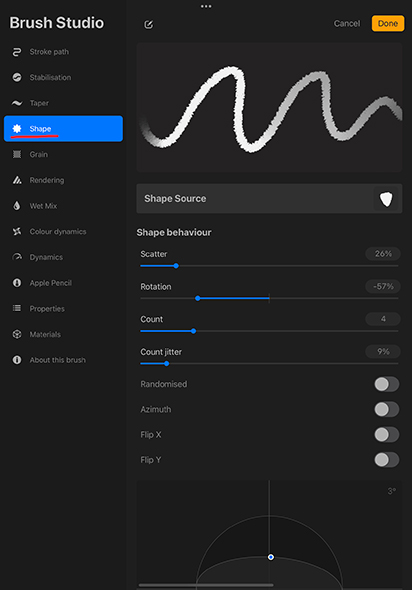This screenshot has width=412, height=590.
Task: Click the Rotation slider handle
Action: [x=198, y=298]
